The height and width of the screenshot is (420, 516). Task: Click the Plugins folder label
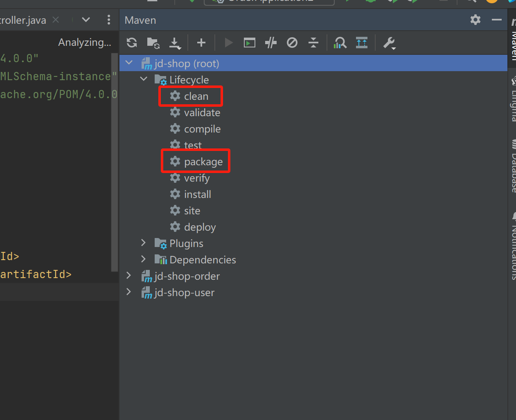[x=186, y=243]
